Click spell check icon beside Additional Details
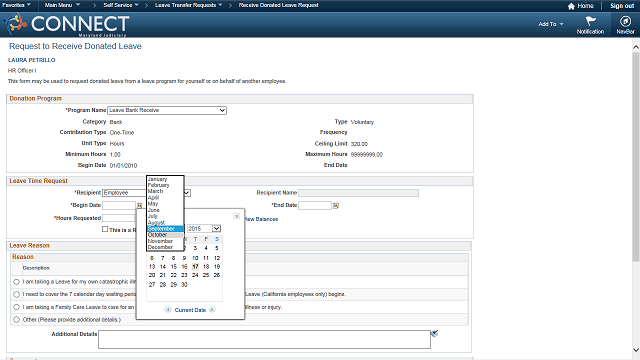Screen dimensions: 640x360 [x=434, y=333]
